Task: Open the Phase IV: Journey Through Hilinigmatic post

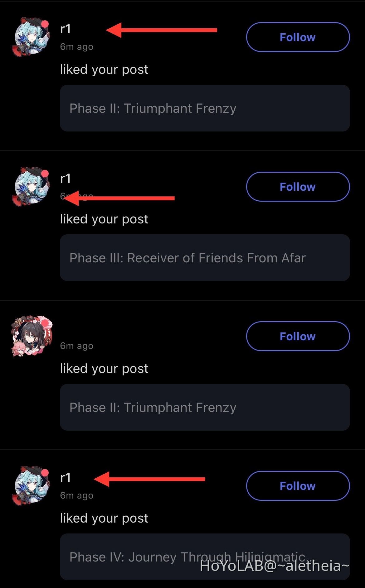Action: 205,557
